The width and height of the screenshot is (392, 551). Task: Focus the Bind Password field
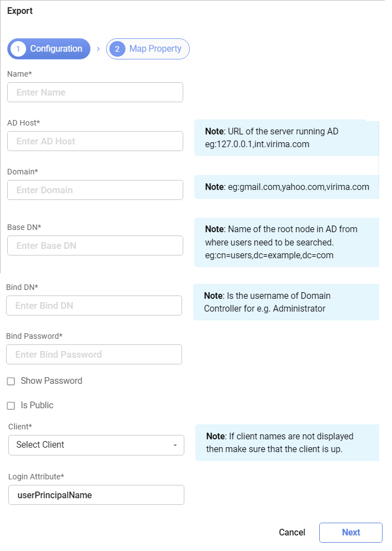point(94,354)
